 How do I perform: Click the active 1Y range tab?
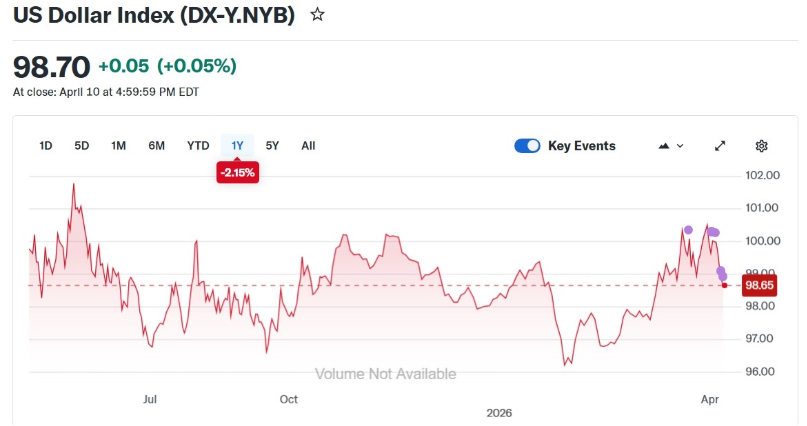[x=237, y=146]
